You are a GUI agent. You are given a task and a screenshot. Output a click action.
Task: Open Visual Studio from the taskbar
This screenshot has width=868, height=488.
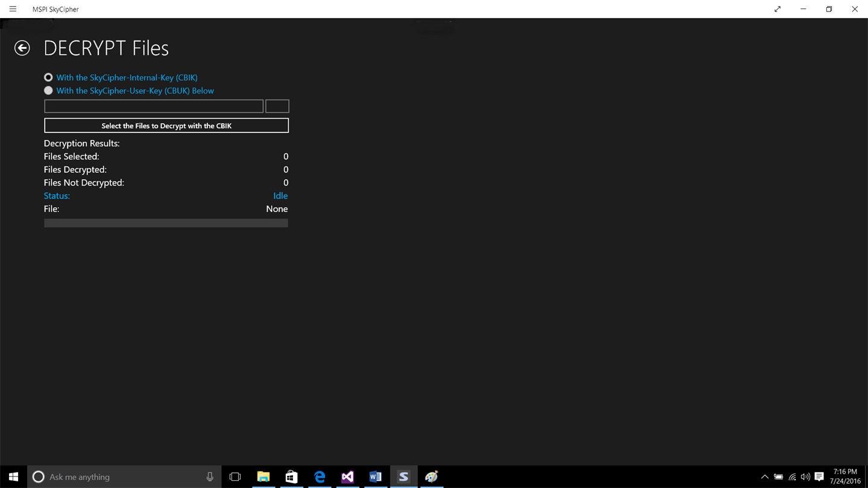(x=347, y=477)
